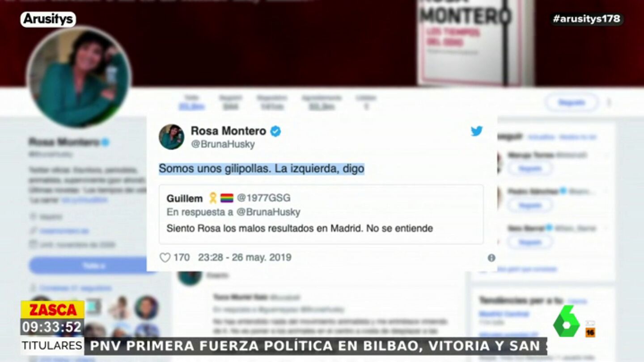Select the Seguidores stat tab
Image resolution: width=644 pixels, height=362 pixels.
tap(272, 102)
